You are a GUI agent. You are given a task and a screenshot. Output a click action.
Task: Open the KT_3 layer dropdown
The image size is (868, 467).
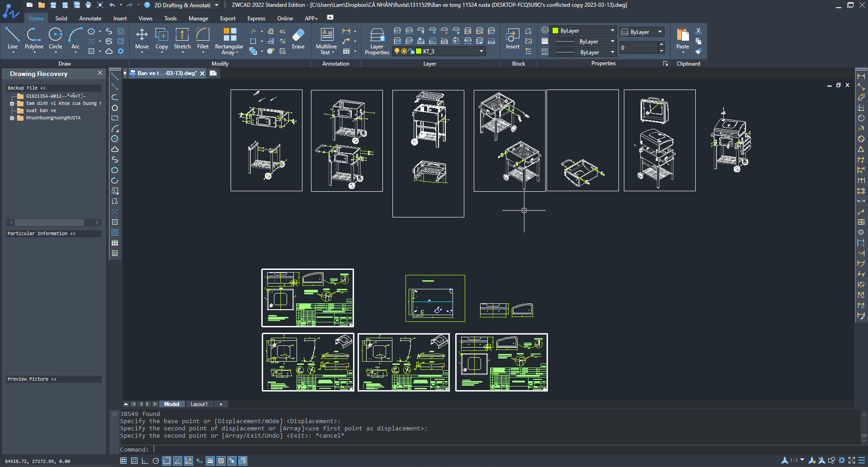click(481, 52)
